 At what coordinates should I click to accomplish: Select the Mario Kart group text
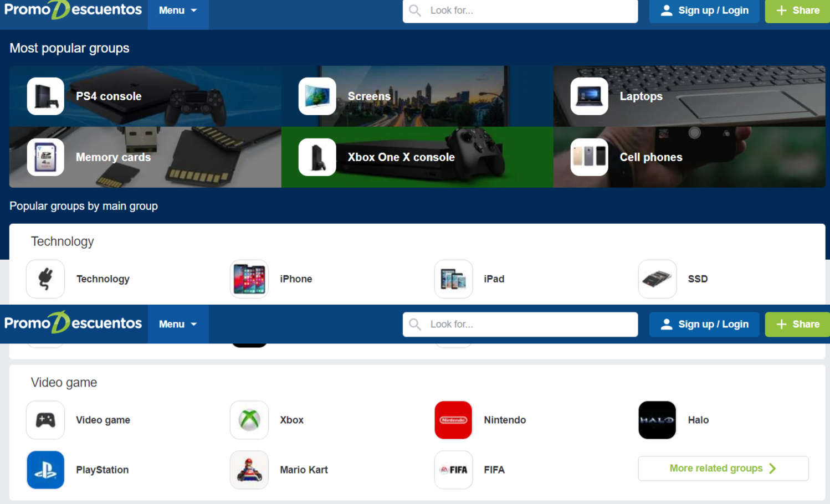(x=304, y=470)
